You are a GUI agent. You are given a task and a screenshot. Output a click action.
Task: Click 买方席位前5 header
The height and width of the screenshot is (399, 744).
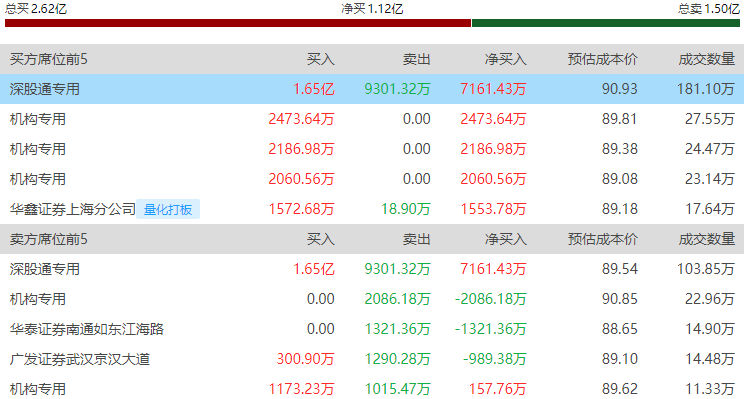tap(48, 59)
